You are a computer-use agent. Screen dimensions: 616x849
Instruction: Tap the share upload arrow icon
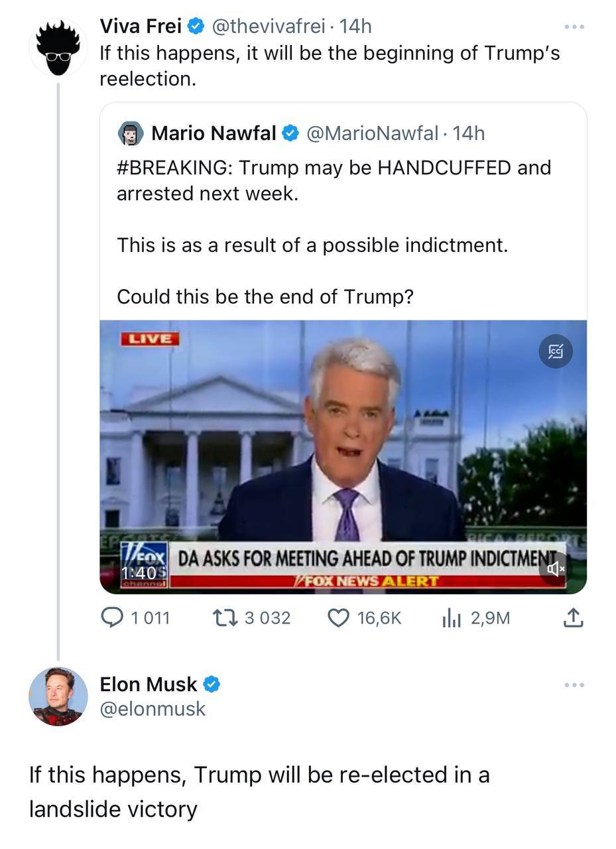pos(573,618)
